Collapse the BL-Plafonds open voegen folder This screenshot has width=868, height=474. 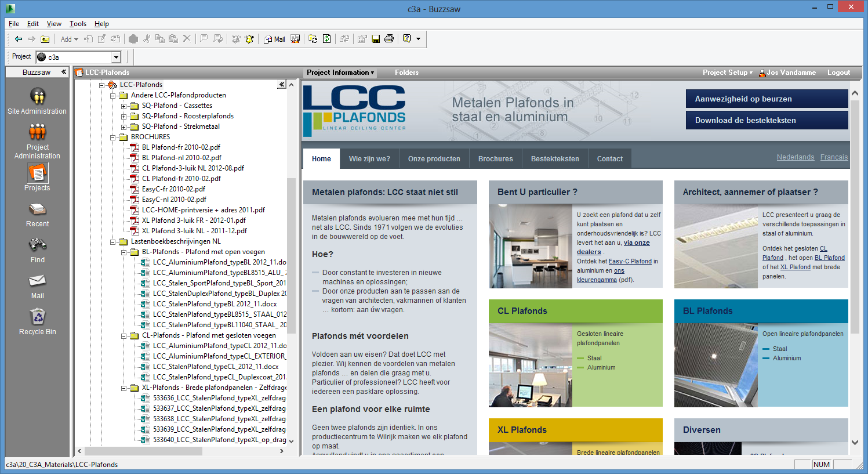(124, 252)
